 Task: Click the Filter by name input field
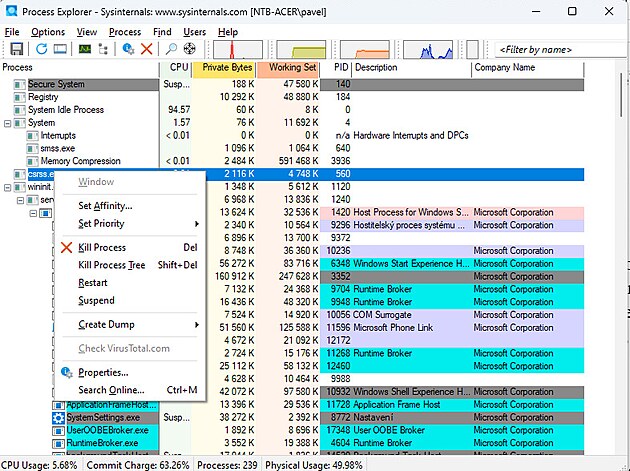tap(558, 49)
